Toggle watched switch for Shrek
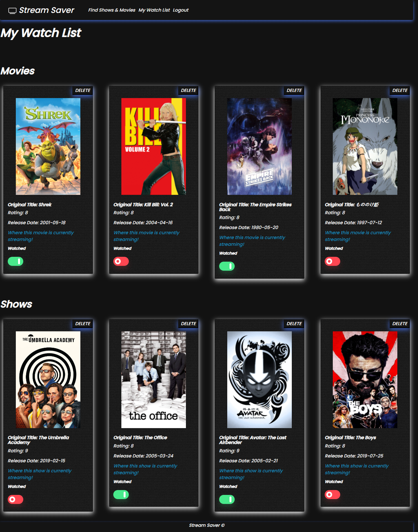The height and width of the screenshot is (532, 418). pyautogui.click(x=15, y=261)
